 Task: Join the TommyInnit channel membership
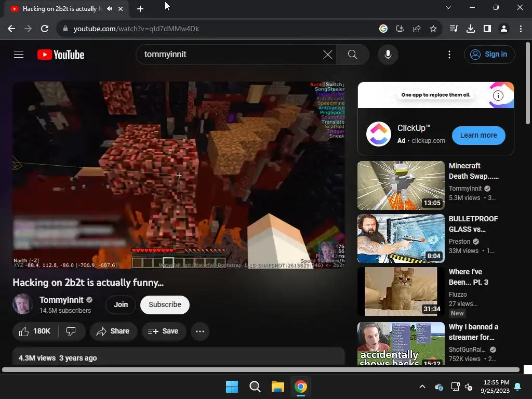(x=121, y=304)
